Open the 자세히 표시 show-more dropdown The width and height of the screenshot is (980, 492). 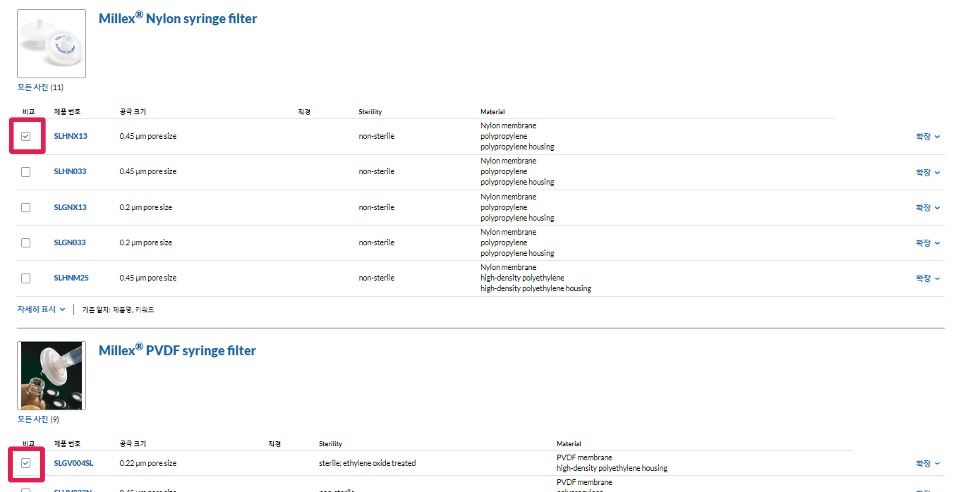[41, 309]
